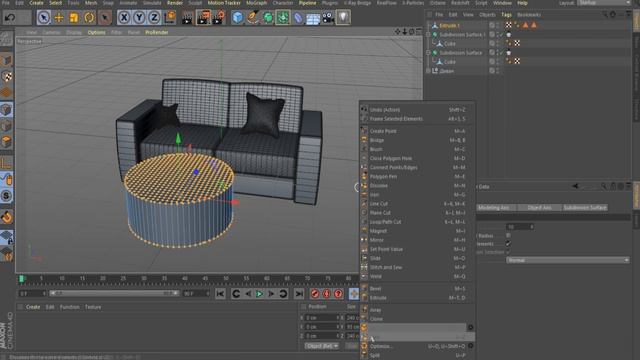Choose Create Point from the context menu
The width and height of the screenshot is (640, 360).
(383, 131)
